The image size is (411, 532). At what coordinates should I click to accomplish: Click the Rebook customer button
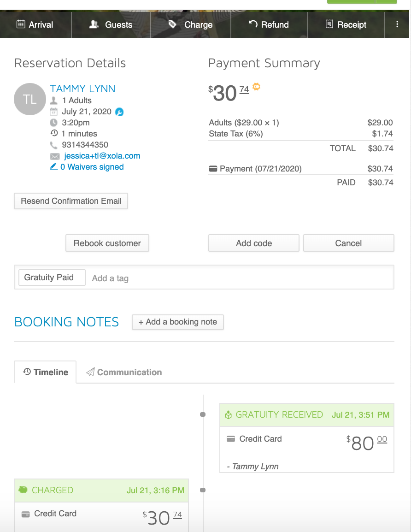tap(107, 243)
